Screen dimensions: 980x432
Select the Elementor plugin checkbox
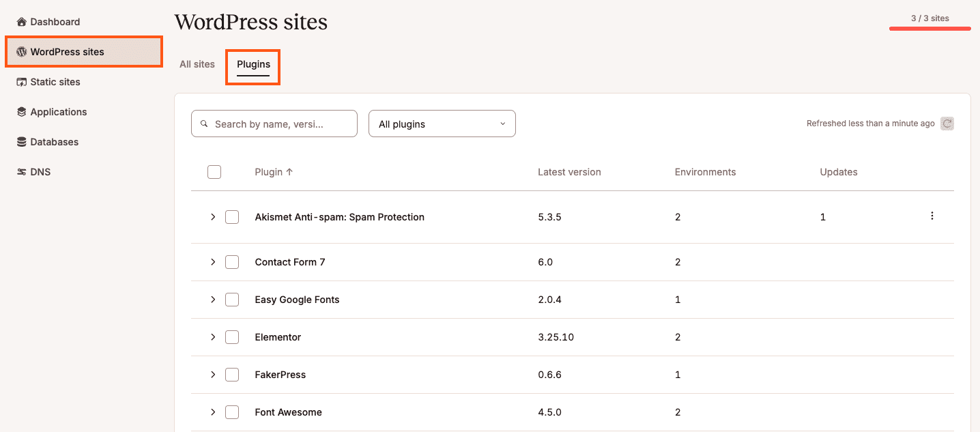[x=232, y=337]
